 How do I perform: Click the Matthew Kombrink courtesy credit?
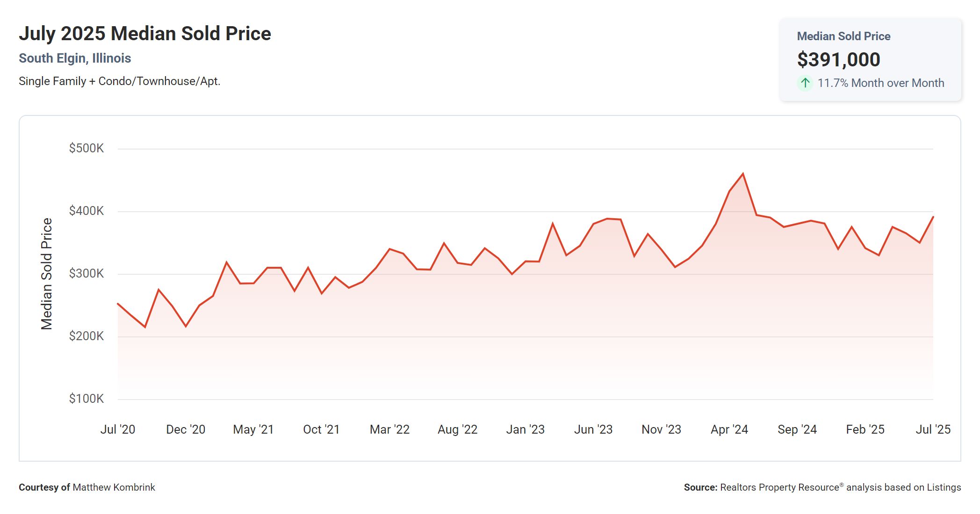(114, 487)
